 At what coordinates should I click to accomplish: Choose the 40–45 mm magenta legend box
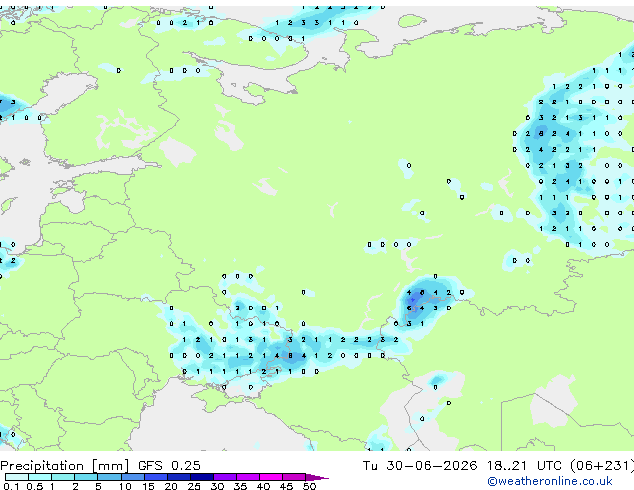pyautogui.click(x=271, y=477)
